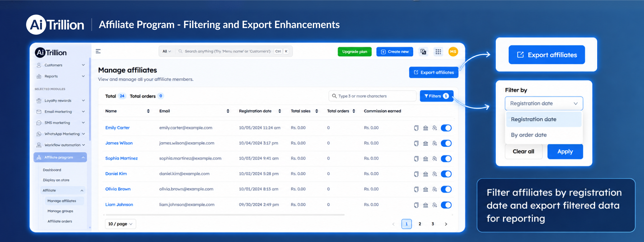Click the copy icon in James Wilson row
This screenshot has height=242, width=644.
pyautogui.click(x=416, y=143)
